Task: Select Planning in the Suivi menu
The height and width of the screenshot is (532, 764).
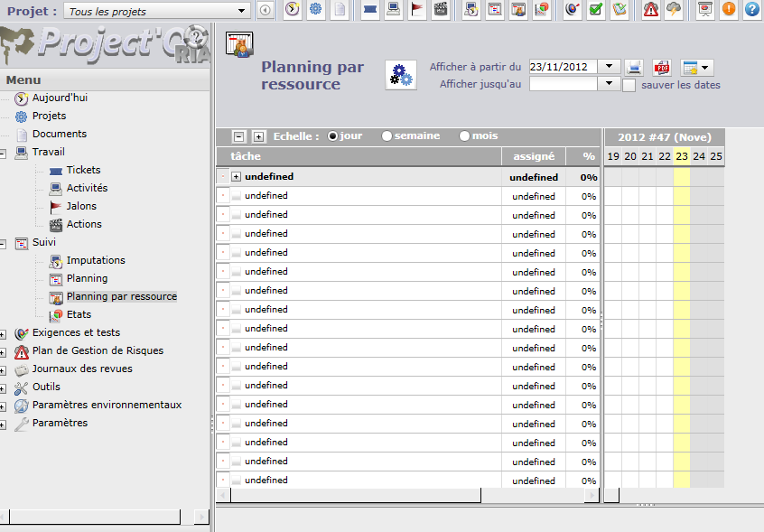Action: (x=87, y=278)
